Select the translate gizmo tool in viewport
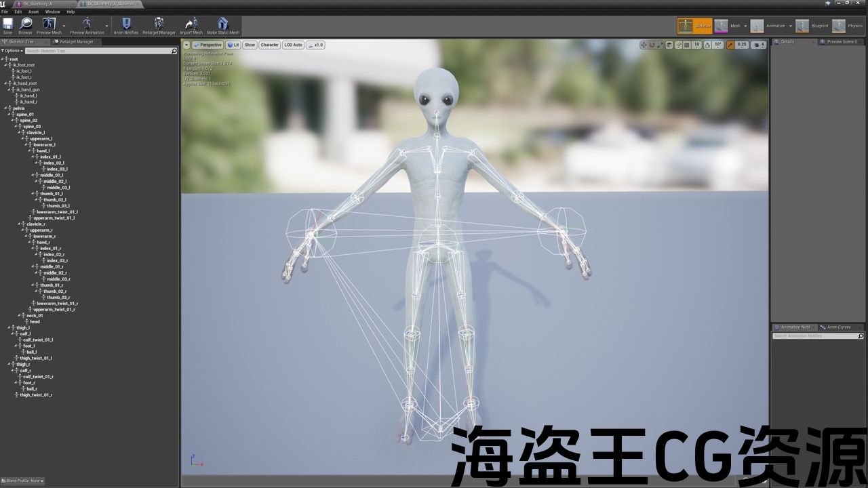The width and height of the screenshot is (868, 488). 644,45
